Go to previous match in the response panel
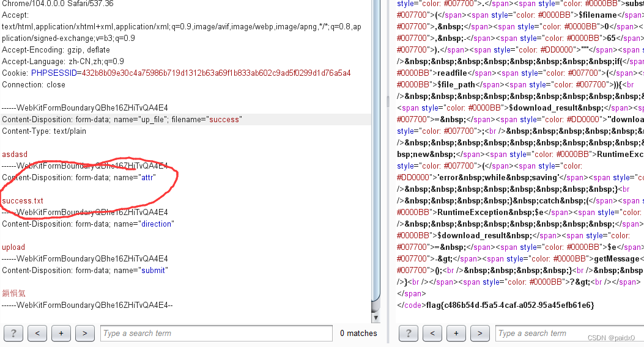This screenshot has height=347, width=644. coord(432,333)
